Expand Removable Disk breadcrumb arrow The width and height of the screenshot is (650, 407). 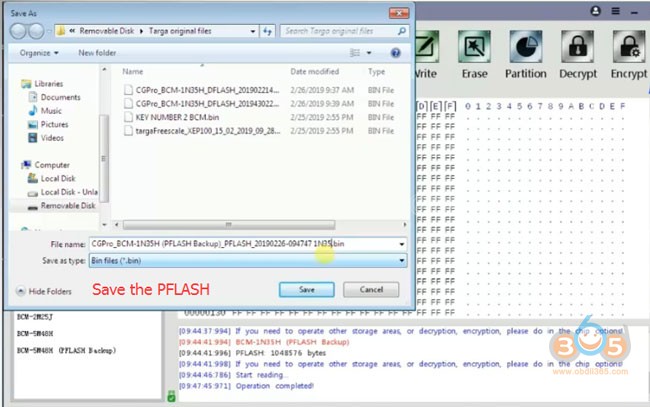pyautogui.click(x=141, y=31)
